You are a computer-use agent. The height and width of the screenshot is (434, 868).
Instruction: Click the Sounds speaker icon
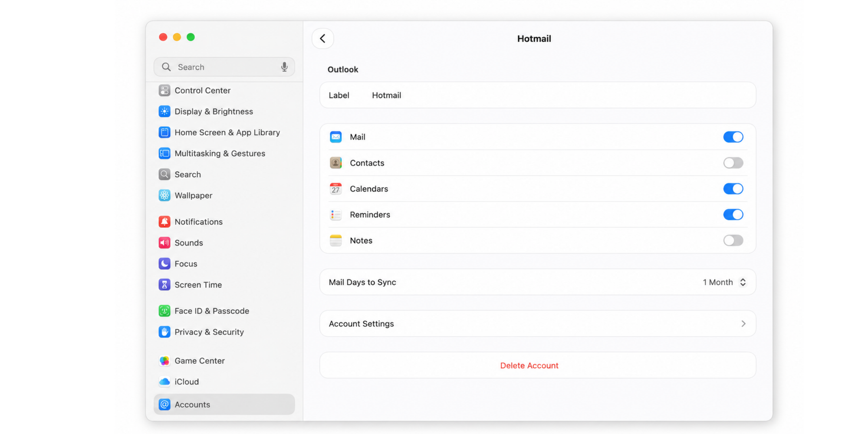point(164,243)
